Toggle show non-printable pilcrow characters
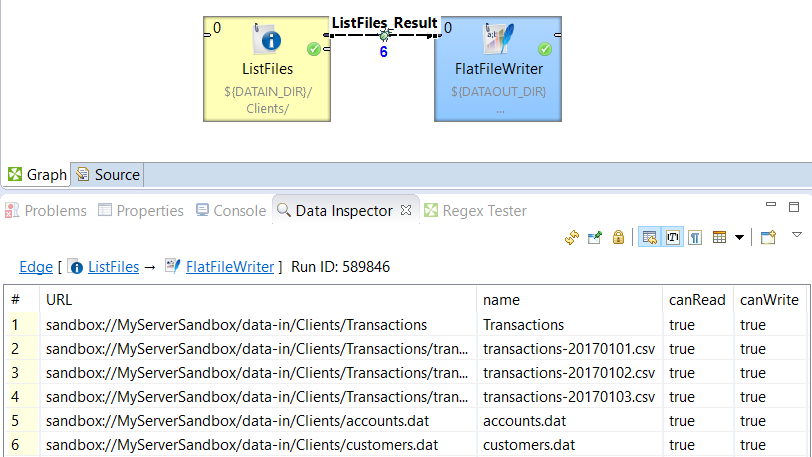Image resolution: width=812 pixels, height=457 pixels. [694, 237]
